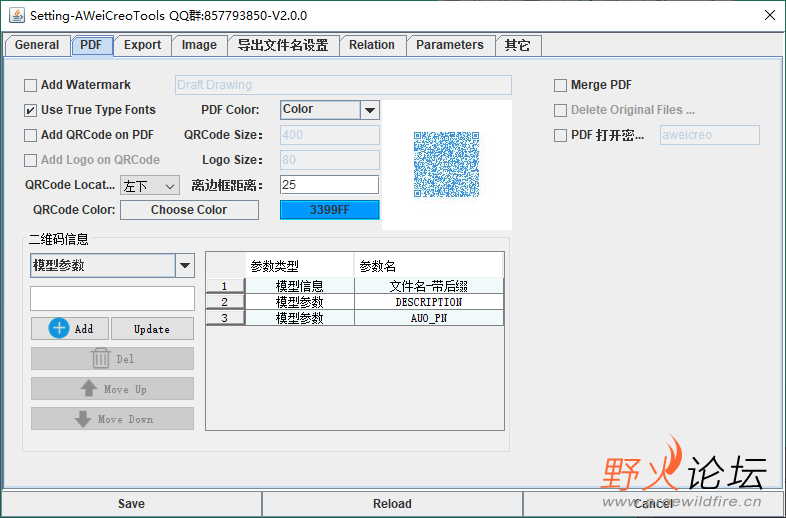Click the AUO_PN cell
This screenshot has width=786, height=518.
coord(429,318)
